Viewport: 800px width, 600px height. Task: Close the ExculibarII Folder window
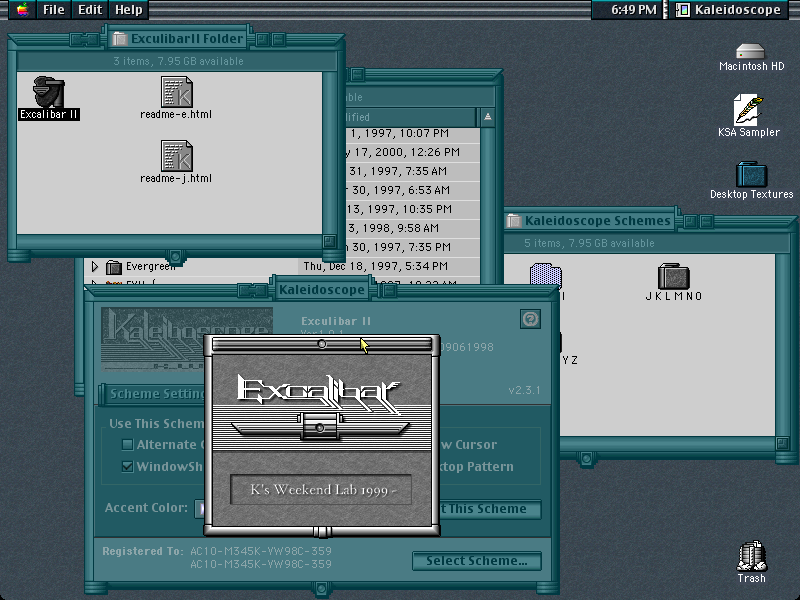point(85,39)
